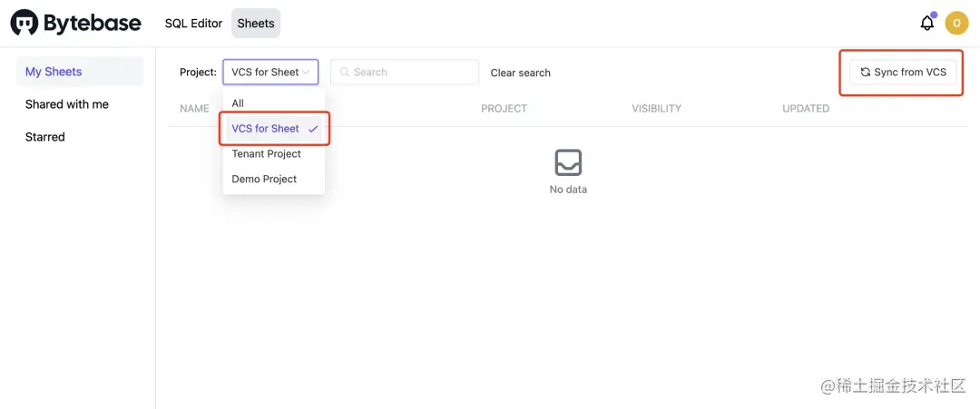
Task: Click the VISIBILITY column header
Action: pyautogui.click(x=656, y=108)
